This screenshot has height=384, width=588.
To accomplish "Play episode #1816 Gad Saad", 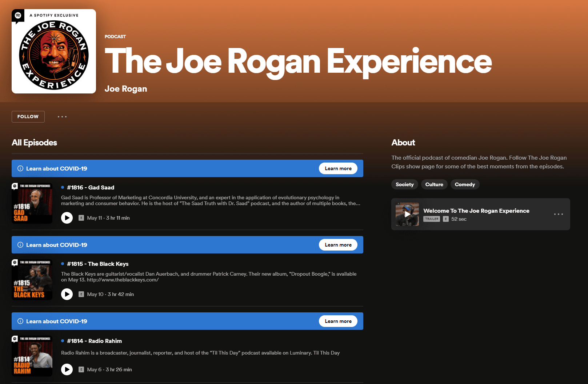I will (x=67, y=218).
